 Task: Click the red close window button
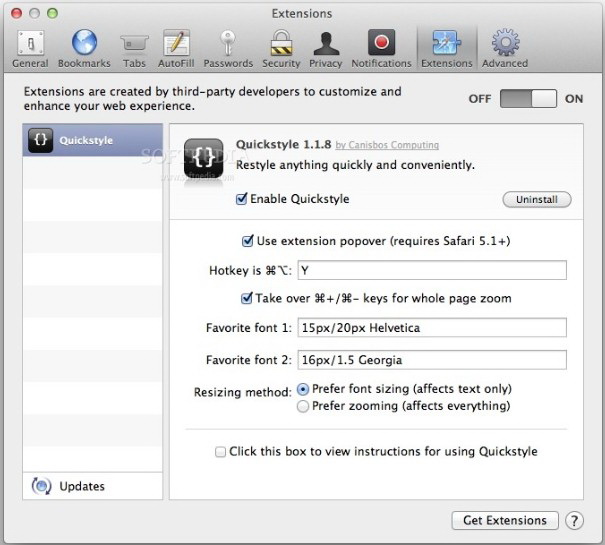coord(17,14)
